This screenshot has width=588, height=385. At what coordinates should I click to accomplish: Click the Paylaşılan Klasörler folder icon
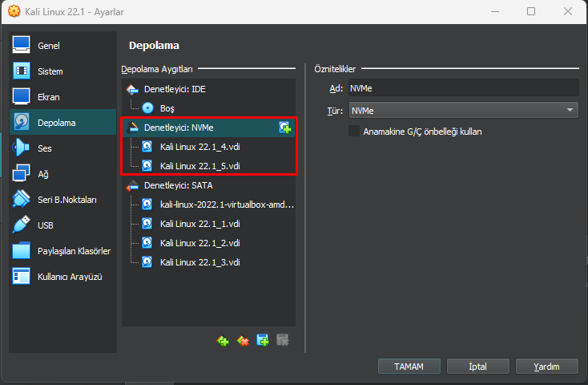click(22, 250)
